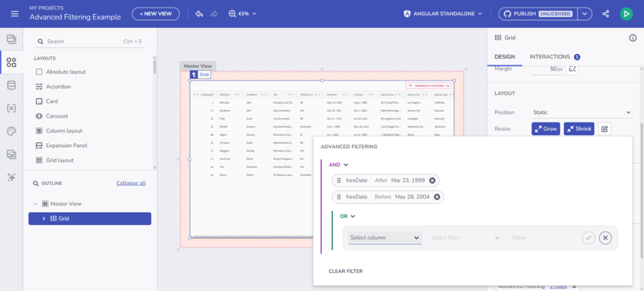Screen dimensions: 644x291
Task: Click drag handle of hireDate After rule
Action: [x=339, y=180]
